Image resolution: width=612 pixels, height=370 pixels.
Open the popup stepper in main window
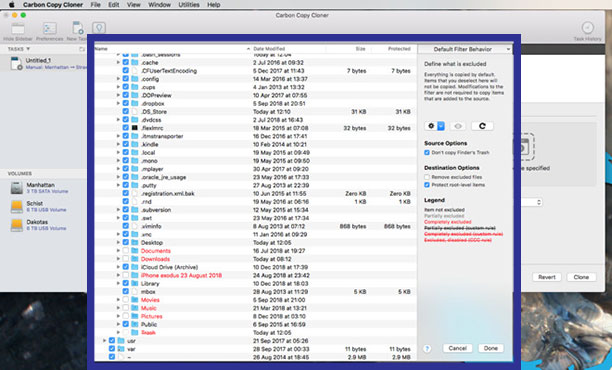pos(539,202)
